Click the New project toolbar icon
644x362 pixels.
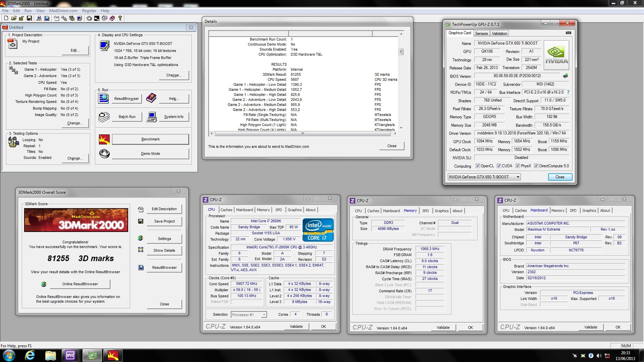tap(6, 18)
